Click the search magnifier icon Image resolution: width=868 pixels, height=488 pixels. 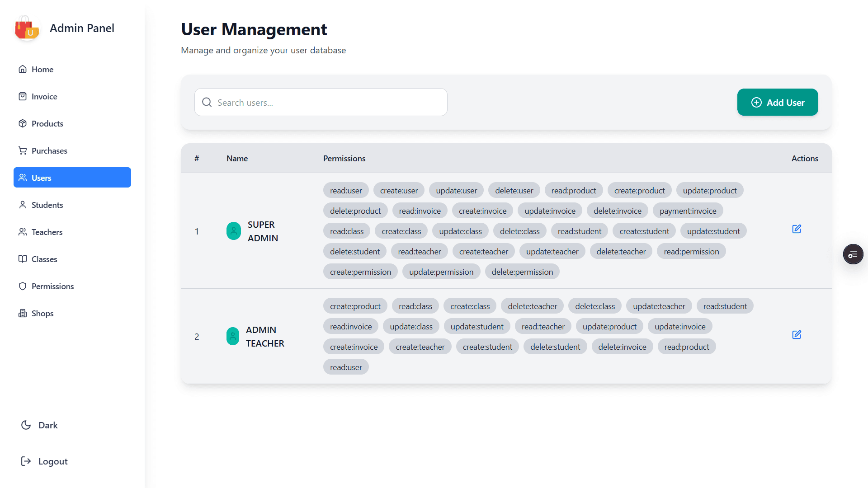pos(207,102)
